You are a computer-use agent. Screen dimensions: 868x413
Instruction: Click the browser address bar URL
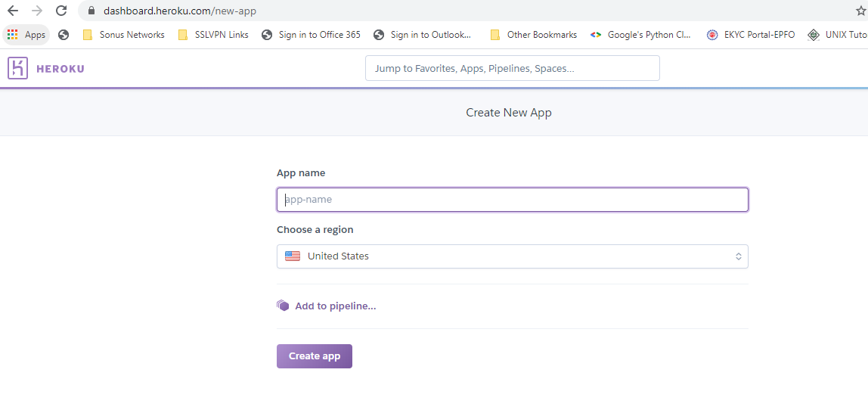(x=180, y=11)
